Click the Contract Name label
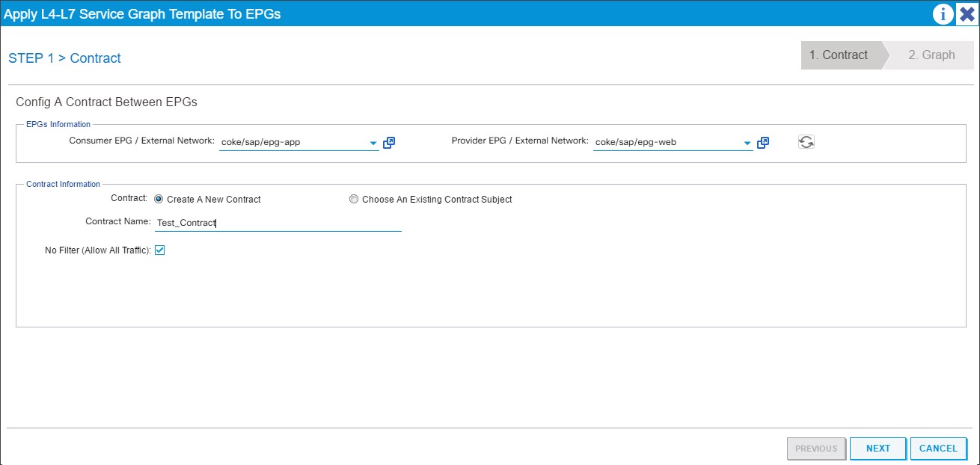 118,221
